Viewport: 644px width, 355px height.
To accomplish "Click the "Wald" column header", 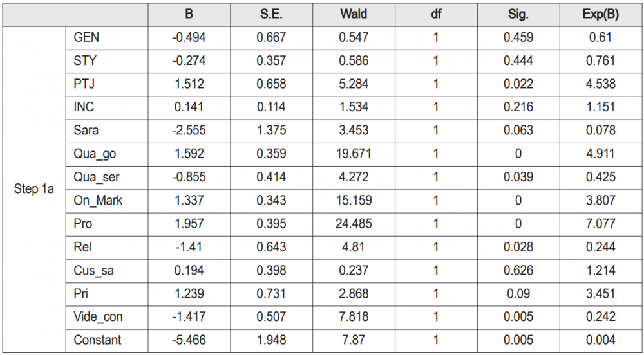I will pos(354,14).
